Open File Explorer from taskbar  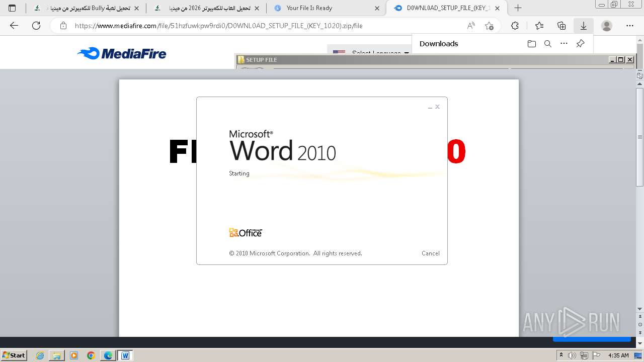point(57,355)
